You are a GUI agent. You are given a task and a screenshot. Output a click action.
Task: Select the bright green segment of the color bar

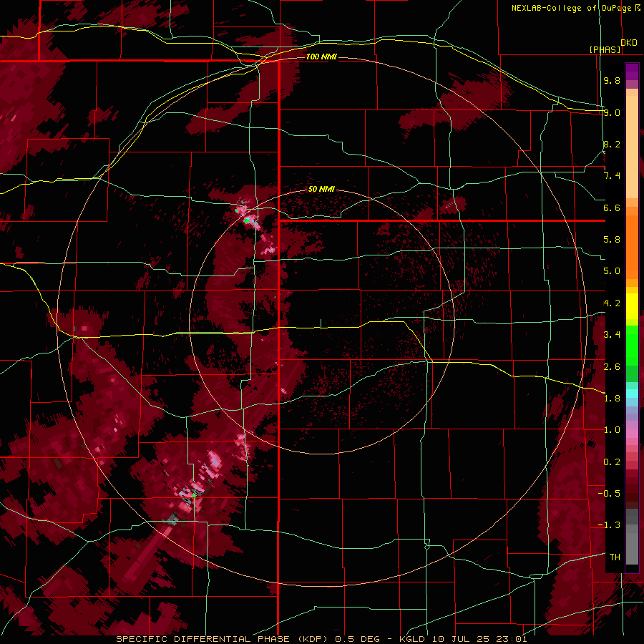(x=632, y=346)
